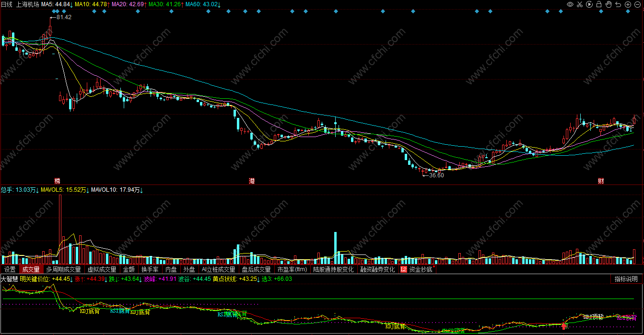The height and width of the screenshot is (335, 644).
Task: Toggle the padlock unlock icon
Action: tap(599, 4)
